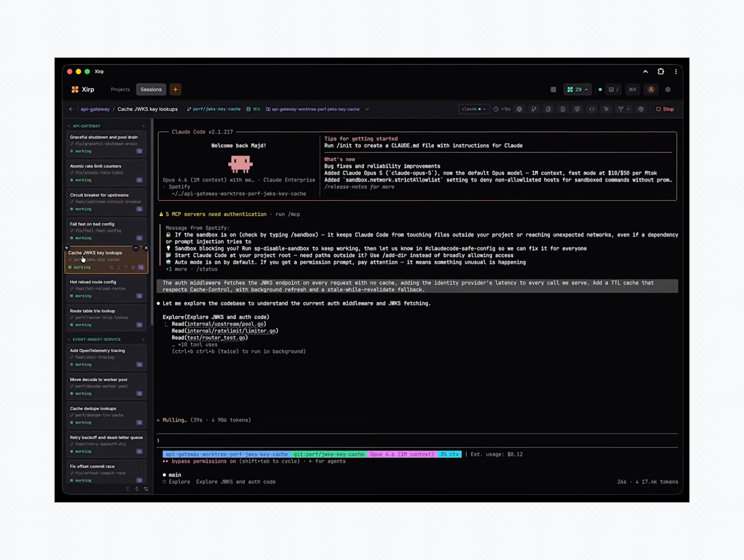Screen dimensions: 744x560
Task: Add a new tab with the orange plus button
Action: [175, 89]
